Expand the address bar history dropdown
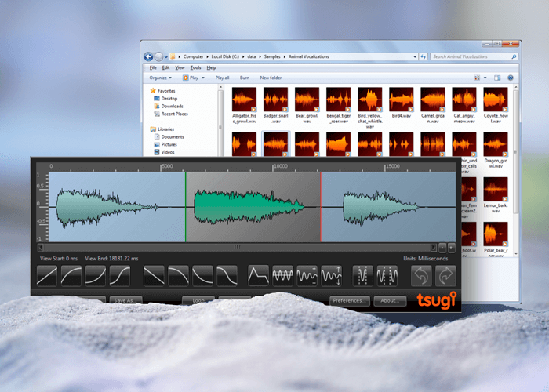 tap(415, 56)
